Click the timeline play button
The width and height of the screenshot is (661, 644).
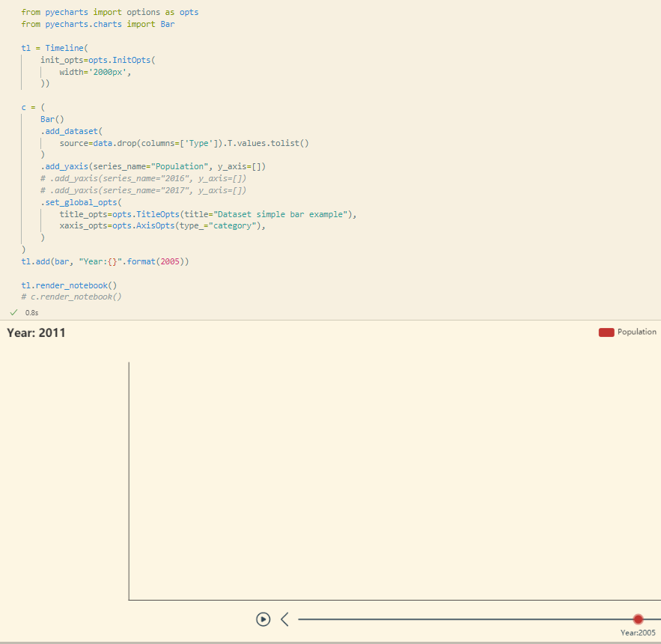pyautogui.click(x=263, y=619)
